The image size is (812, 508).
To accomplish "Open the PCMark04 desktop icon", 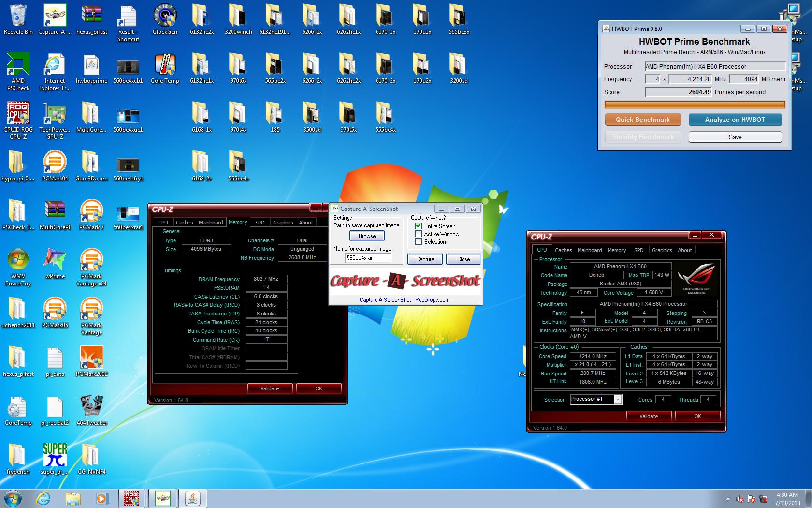I will click(x=55, y=166).
